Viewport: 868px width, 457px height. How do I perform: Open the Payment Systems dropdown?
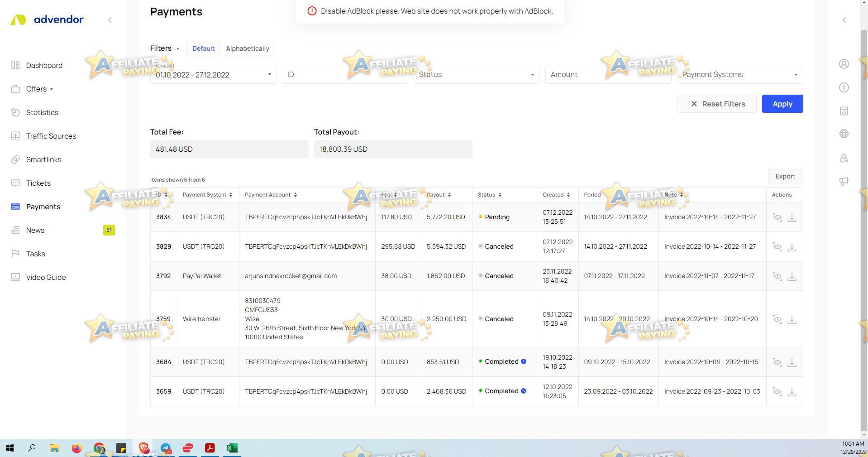739,74
